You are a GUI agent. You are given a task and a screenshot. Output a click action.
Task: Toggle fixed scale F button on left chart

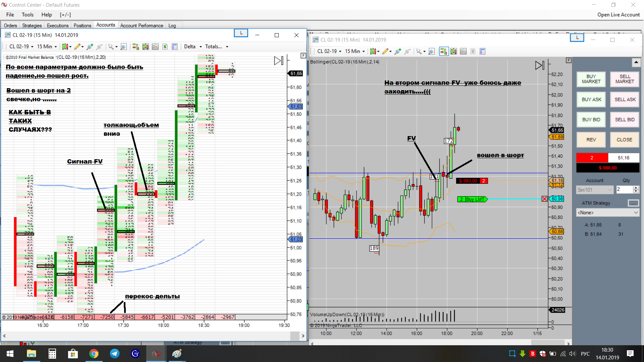303,56
